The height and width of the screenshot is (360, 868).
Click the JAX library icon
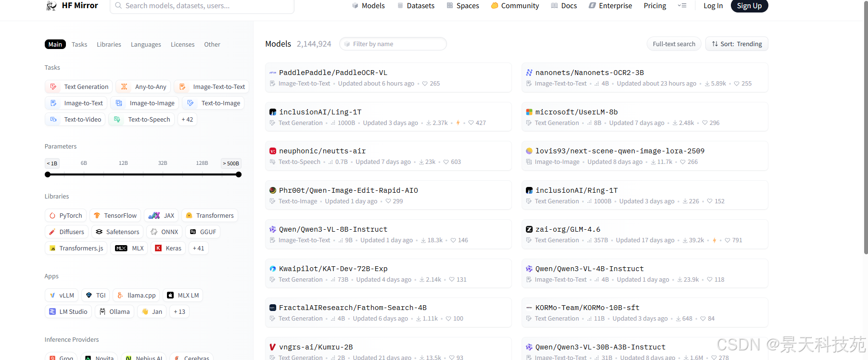(x=154, y=216)
